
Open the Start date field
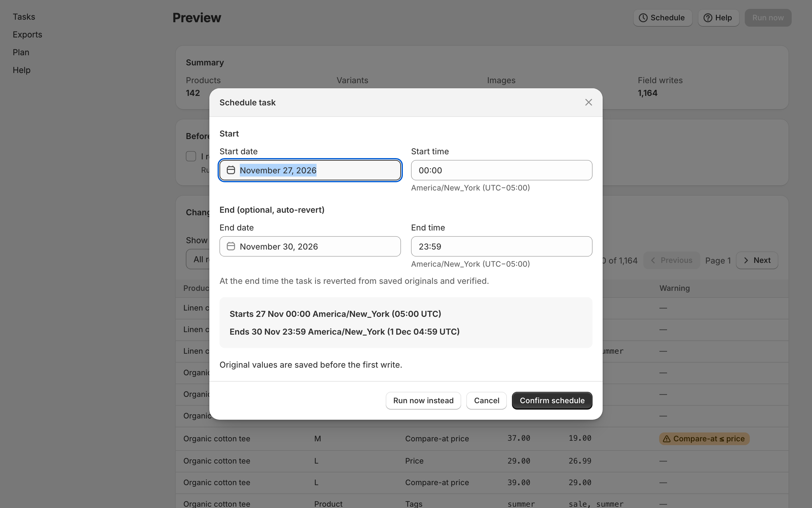pos(310,170)
